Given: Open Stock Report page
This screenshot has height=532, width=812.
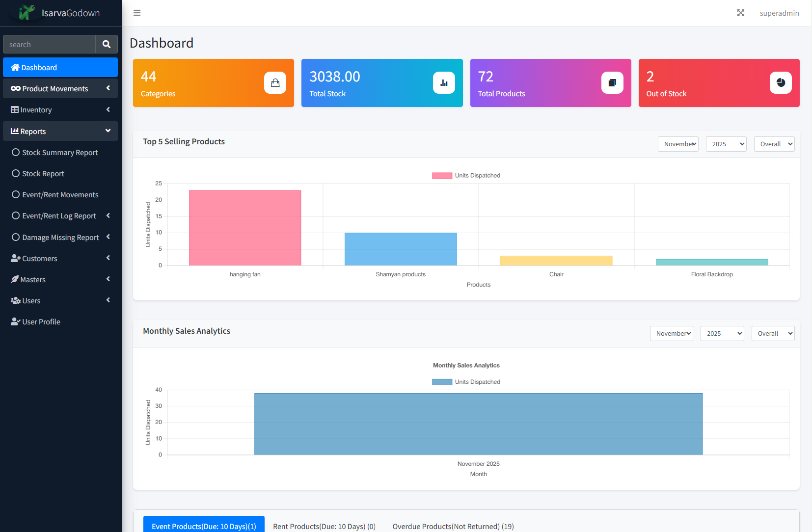Looking at the screenshot, I should [60, 173].
